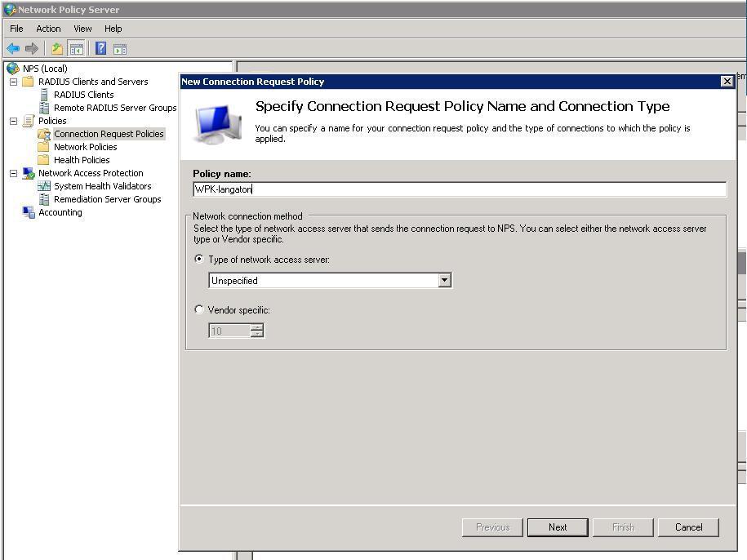Select RADIUS Clients in the tree
The image size is (747, 560).
pos(84,95)
